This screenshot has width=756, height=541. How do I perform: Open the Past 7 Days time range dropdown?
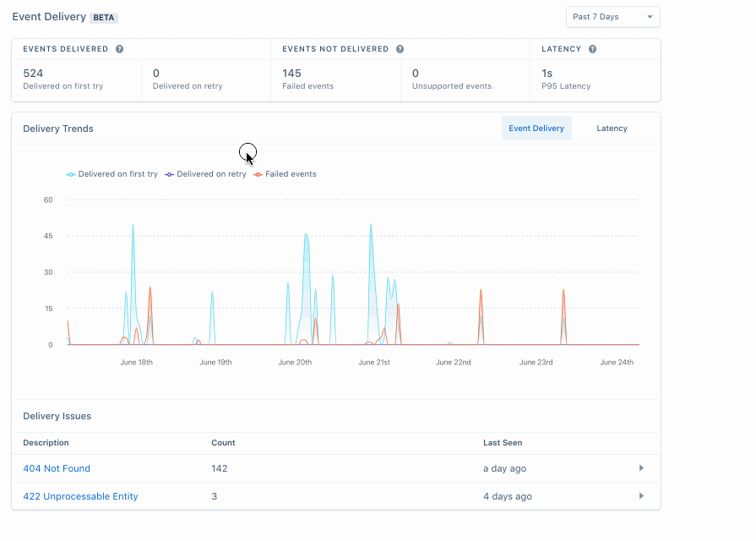point(612,16)
